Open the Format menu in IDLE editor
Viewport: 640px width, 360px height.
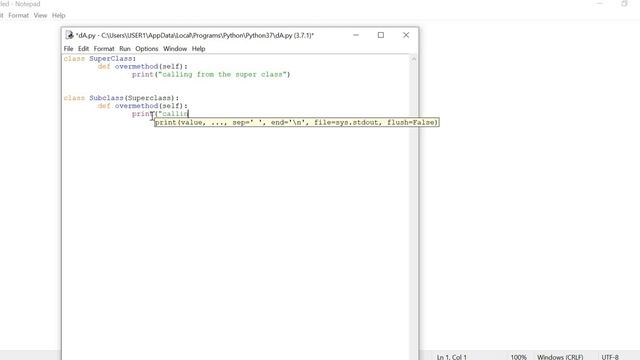coord(104,49)
